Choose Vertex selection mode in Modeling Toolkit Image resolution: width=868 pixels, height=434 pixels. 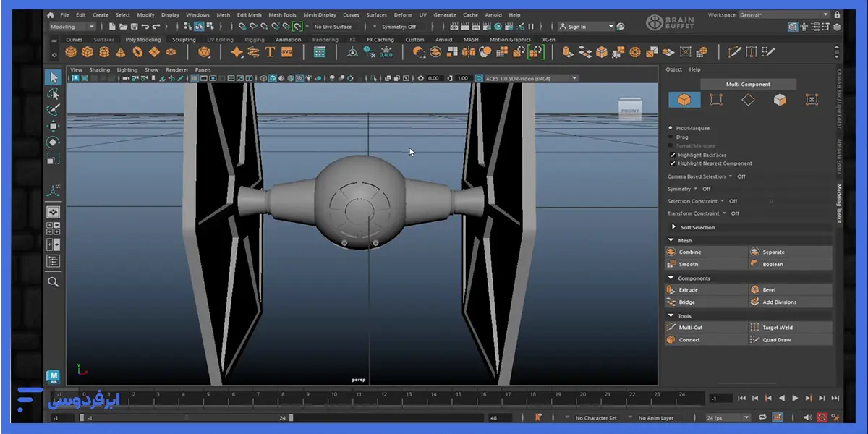[716, 100]
